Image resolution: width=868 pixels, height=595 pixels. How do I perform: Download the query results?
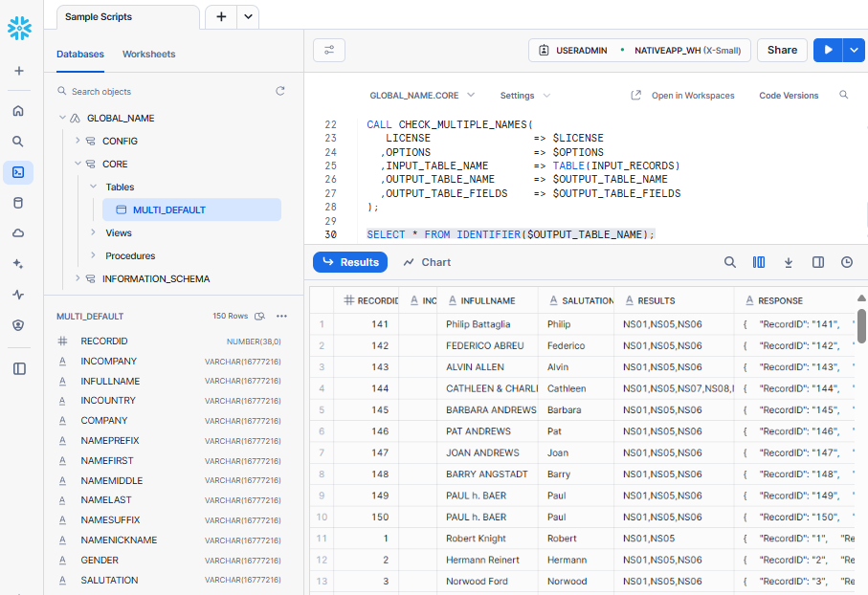coord(789,262)
